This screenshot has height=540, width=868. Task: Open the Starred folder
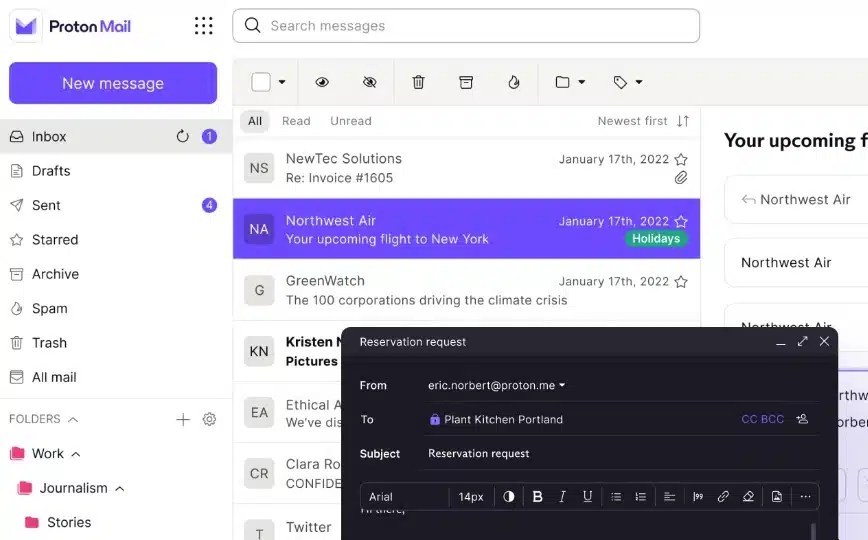pyautogui.click(x=55, y=239)
